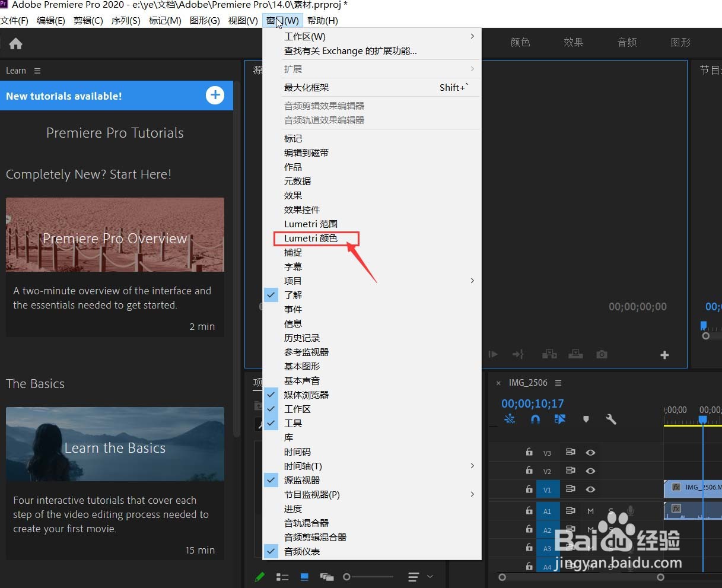722x588 pixels.
Task: Open the 剪辑(C) menu
Action: [x=88, y=20]
